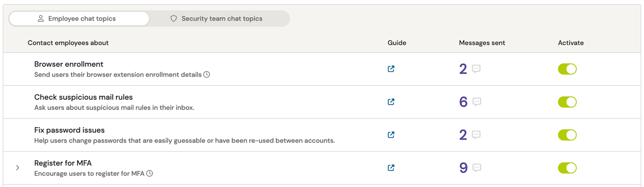Image resolution: width=644 pixels, height=187 pixels.
Task: View Register for MFA messages bubble icon
Action: point(477,167)
